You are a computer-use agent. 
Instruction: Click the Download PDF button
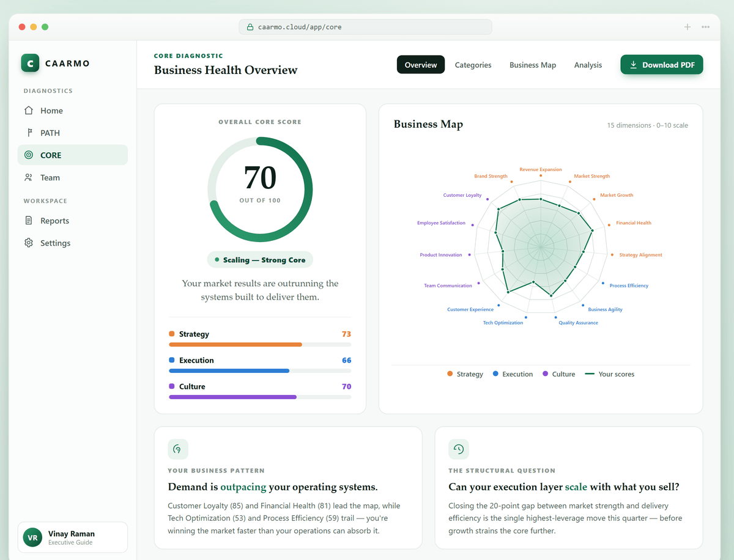(662, 65)
